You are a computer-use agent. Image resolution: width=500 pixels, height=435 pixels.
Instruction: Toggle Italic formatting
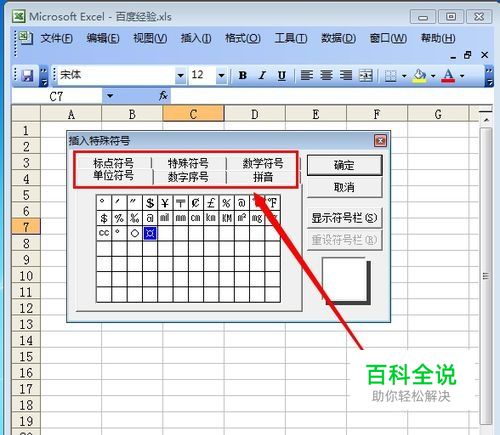(262, 75)
